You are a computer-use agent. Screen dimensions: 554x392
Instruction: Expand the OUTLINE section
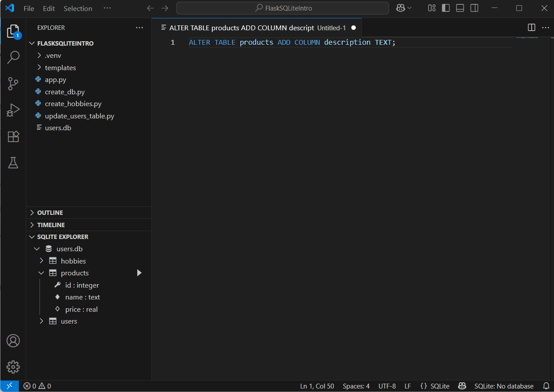click(x=50, y=213)
